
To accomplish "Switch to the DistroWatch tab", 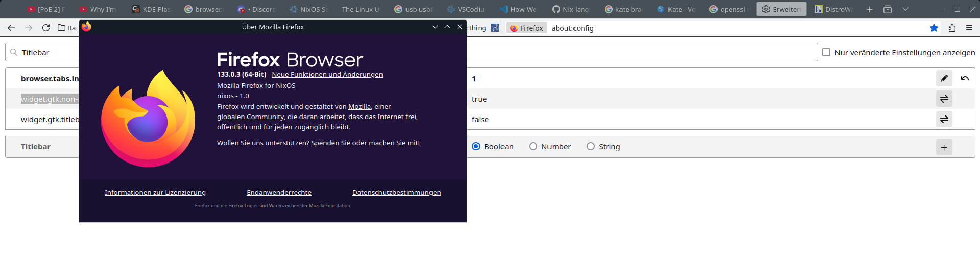I will tap(834, 9).
